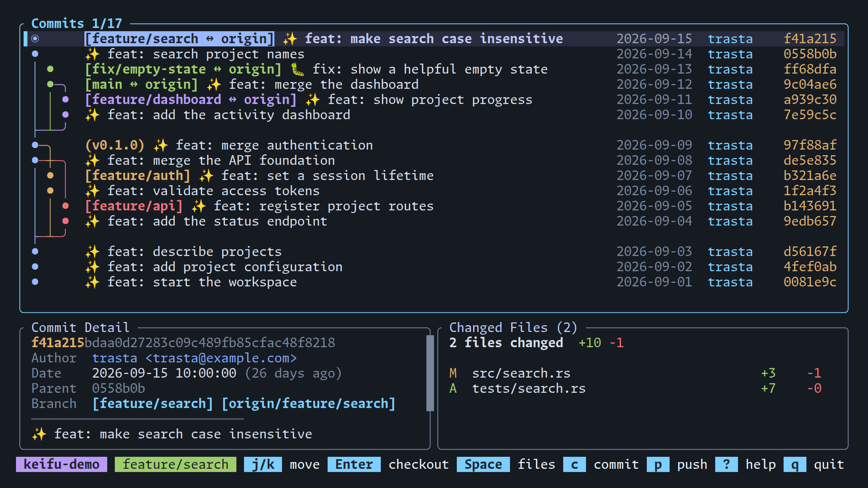Select 'feat: start the workspace' commit

tap(434, 282)
